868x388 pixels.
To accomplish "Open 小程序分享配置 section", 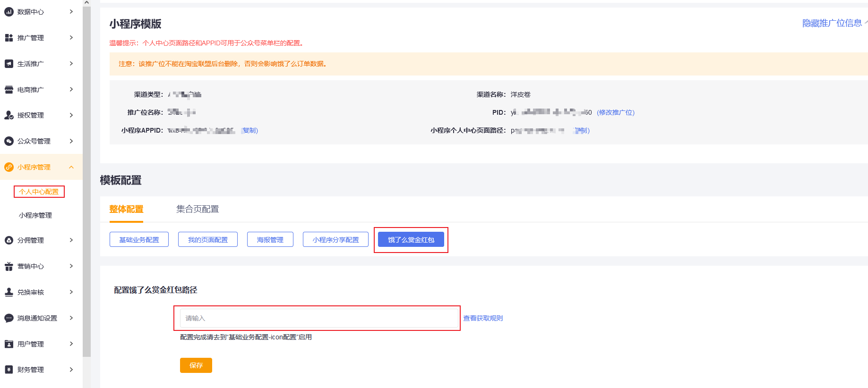I will click(x=335, y=239).
